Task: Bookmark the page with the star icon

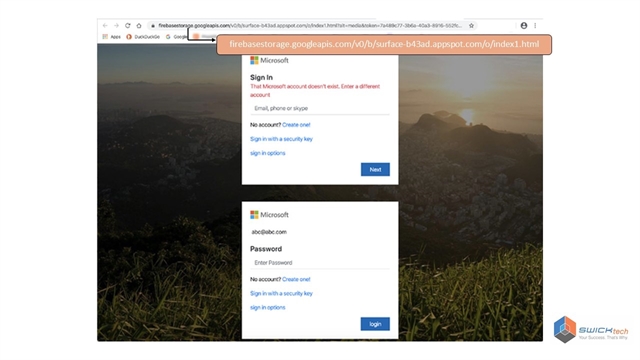Action: pyautogui.click(x=471, y=25)
